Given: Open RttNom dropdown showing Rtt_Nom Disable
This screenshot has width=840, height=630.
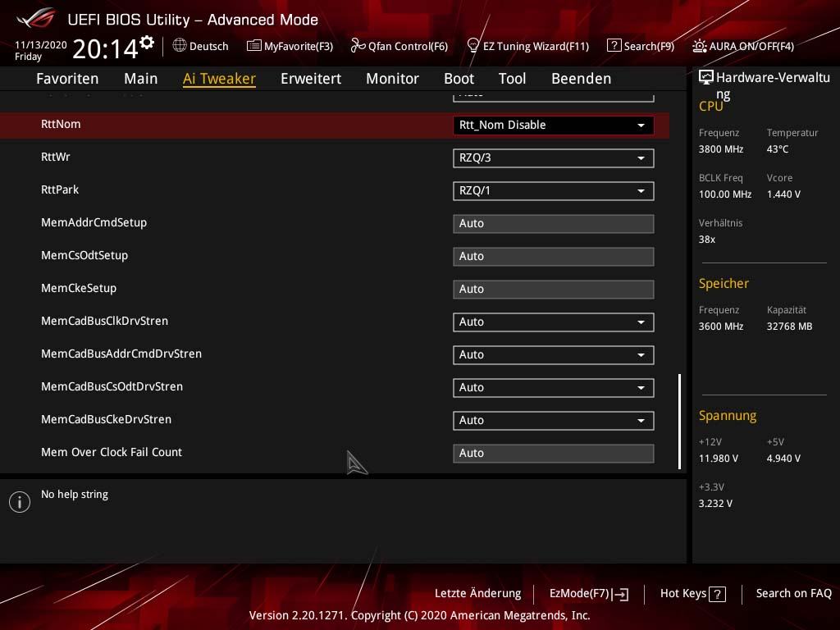Looking at the screenshot, I should pyautogui.click(x=554, y=126).
